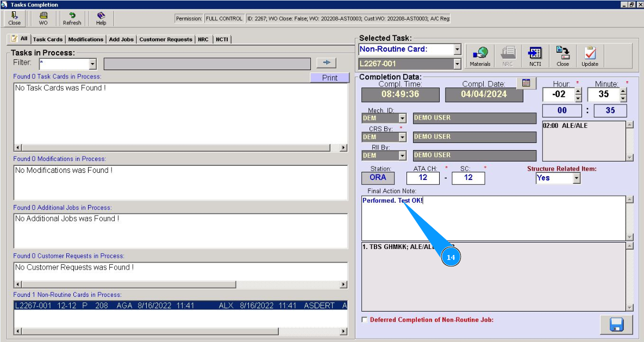Viewport: 644px width, 342px height.
Task: Click the Print button
Action: coord(330,78)
